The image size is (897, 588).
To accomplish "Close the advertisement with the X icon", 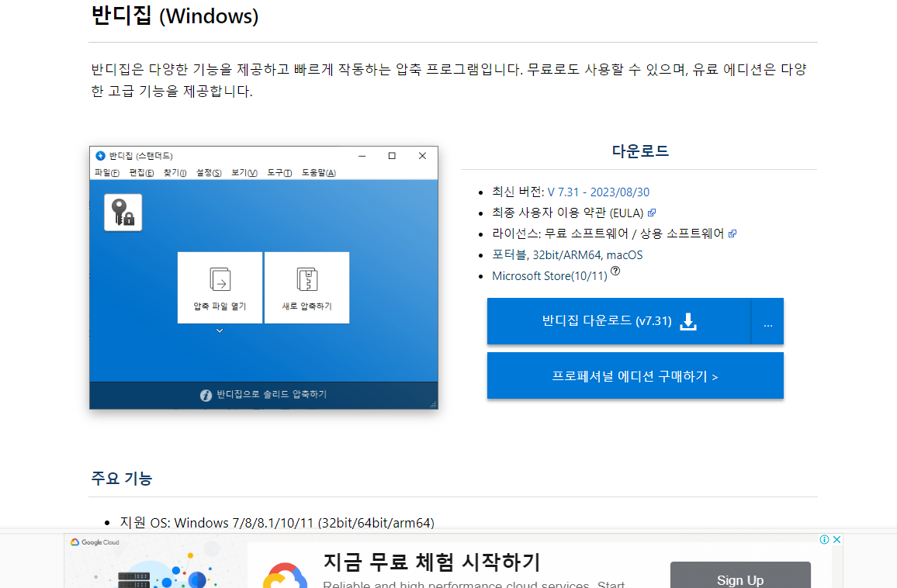I will pos(836,539).
